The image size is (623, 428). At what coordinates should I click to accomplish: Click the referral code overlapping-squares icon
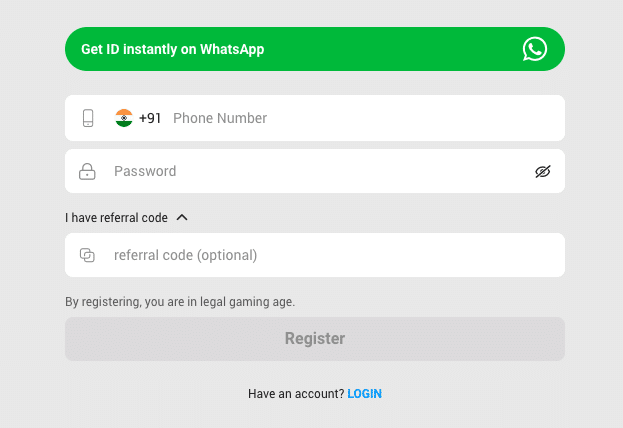pos(87,255)
